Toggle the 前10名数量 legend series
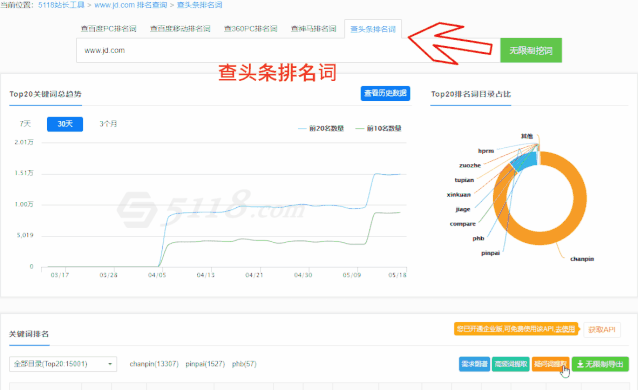638x390 pixels. [x=378, y=129]
